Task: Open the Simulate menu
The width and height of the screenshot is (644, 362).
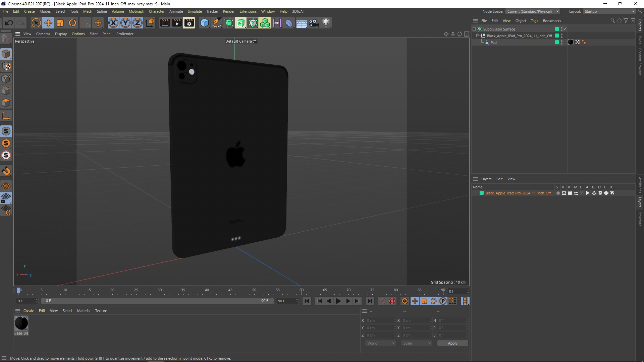Action: [195, 11]
